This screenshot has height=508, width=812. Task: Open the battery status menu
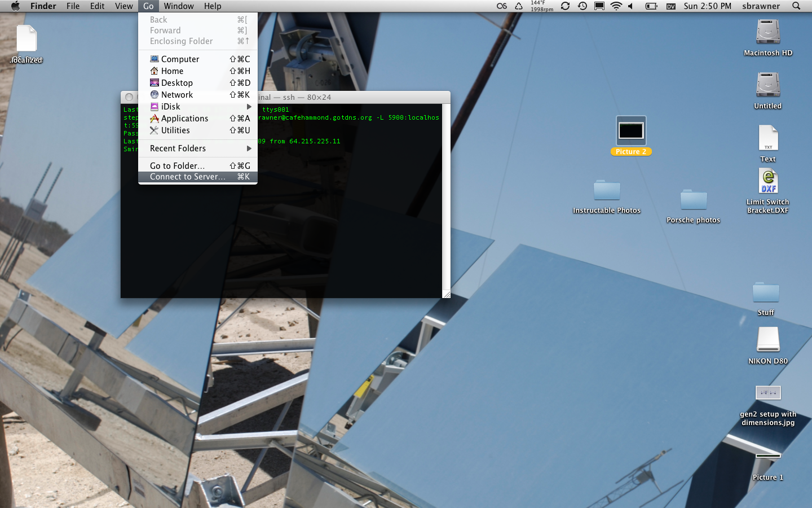[x=651, y=6]
